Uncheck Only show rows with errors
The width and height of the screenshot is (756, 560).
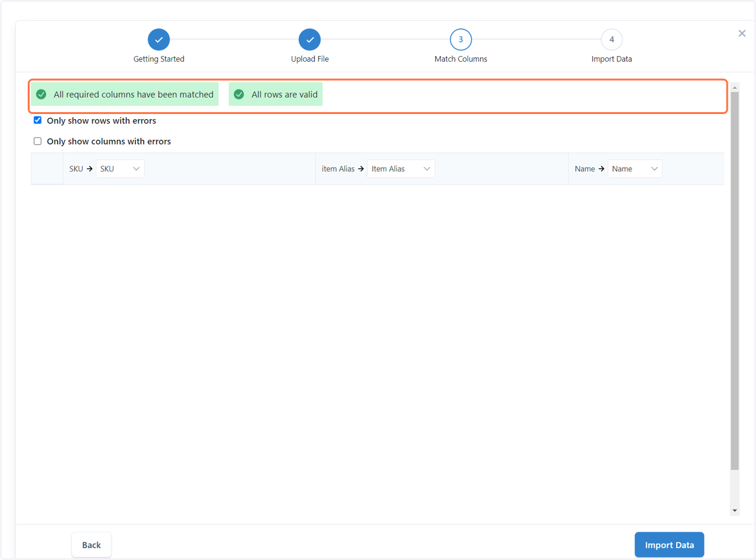pyautogui.click(x=38, y=120)
